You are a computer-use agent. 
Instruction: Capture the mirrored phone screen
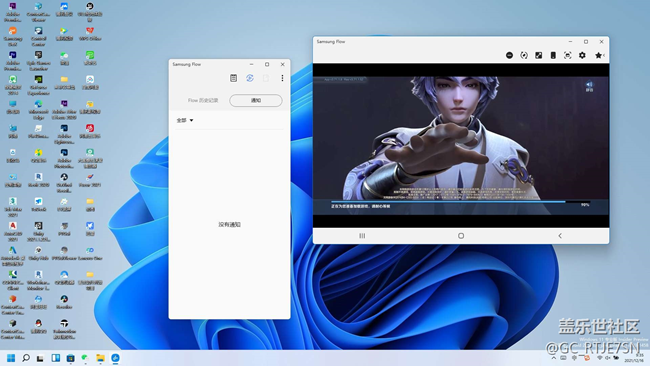[568, 55]
